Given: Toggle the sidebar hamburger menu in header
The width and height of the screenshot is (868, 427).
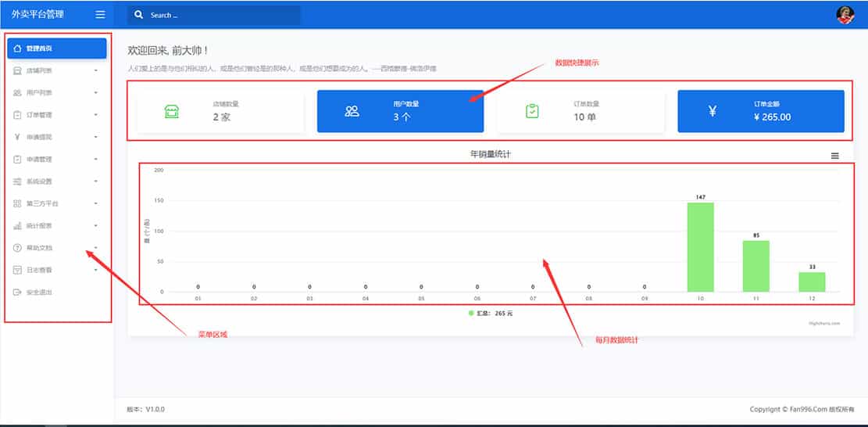Looking at the screenshot, I should (99, 14).
